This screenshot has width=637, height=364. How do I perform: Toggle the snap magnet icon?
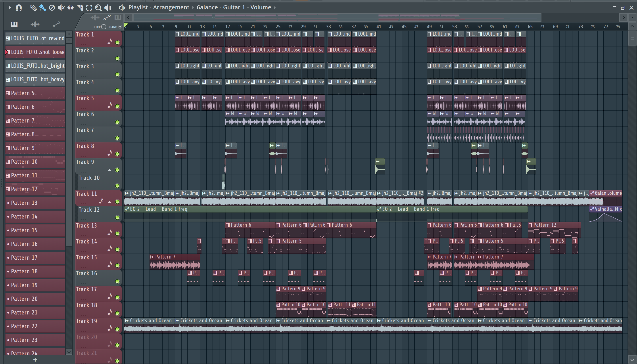pyautogui.click(x=19, y=8)
